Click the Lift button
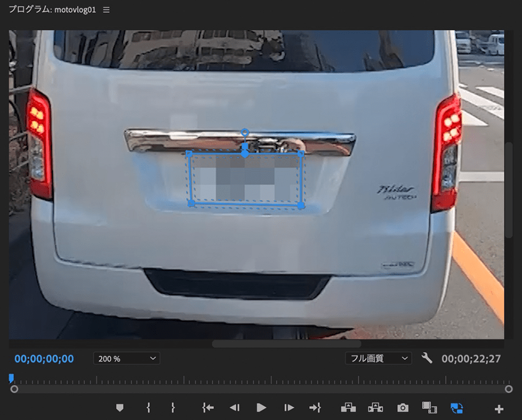522x420 pixels. (x=349, y=408)
